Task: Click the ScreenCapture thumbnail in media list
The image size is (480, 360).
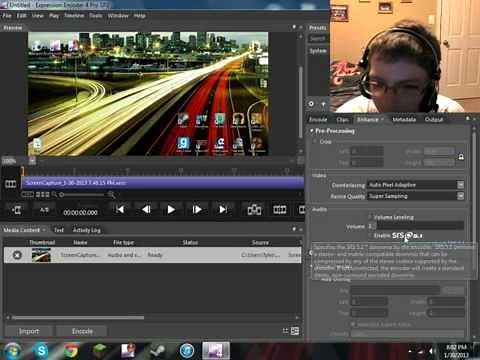Action: (41, 255)
